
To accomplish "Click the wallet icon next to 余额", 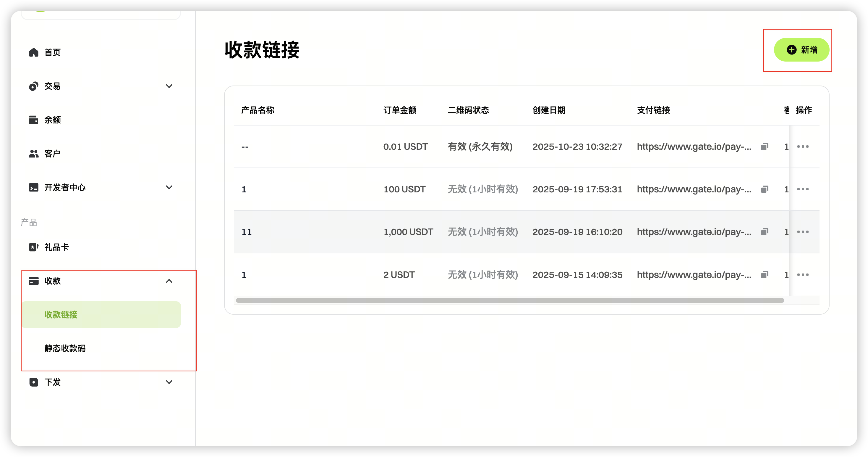I will point(33,120).
